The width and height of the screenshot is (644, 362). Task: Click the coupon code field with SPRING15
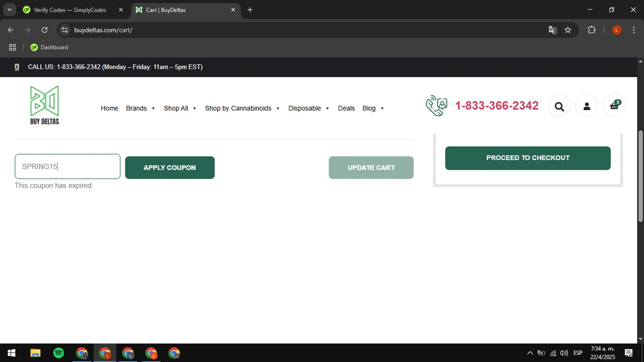[x=67, y=167]
